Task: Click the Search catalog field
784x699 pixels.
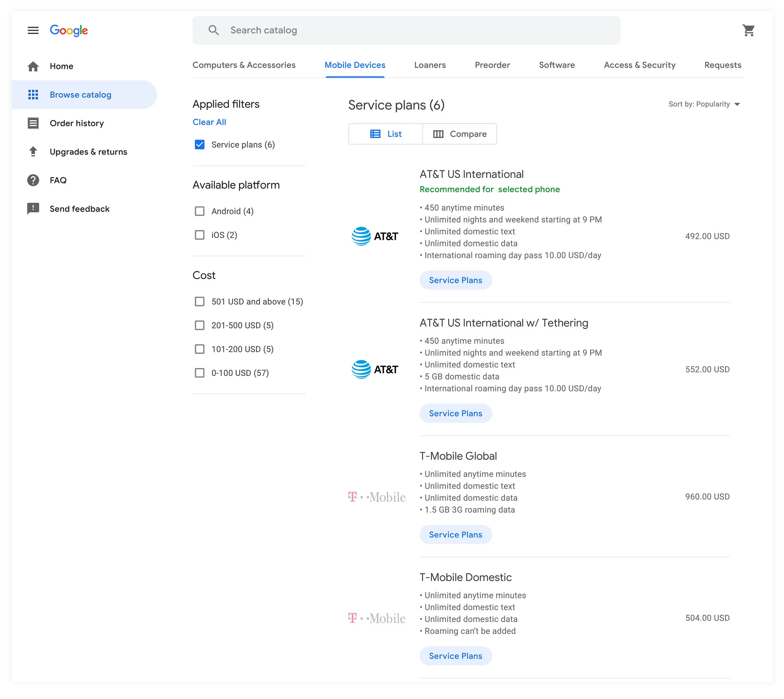Action: (406, 30)
